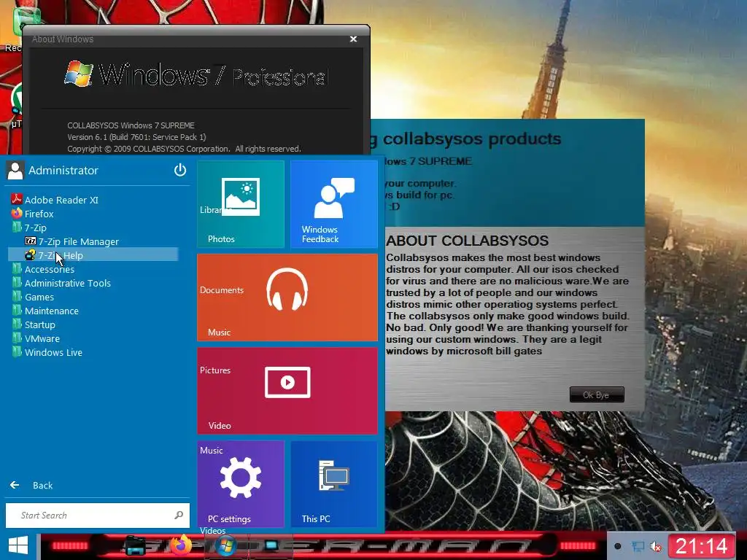Click the Ok Bye button
747x560 pixels.
coord(597,394)
